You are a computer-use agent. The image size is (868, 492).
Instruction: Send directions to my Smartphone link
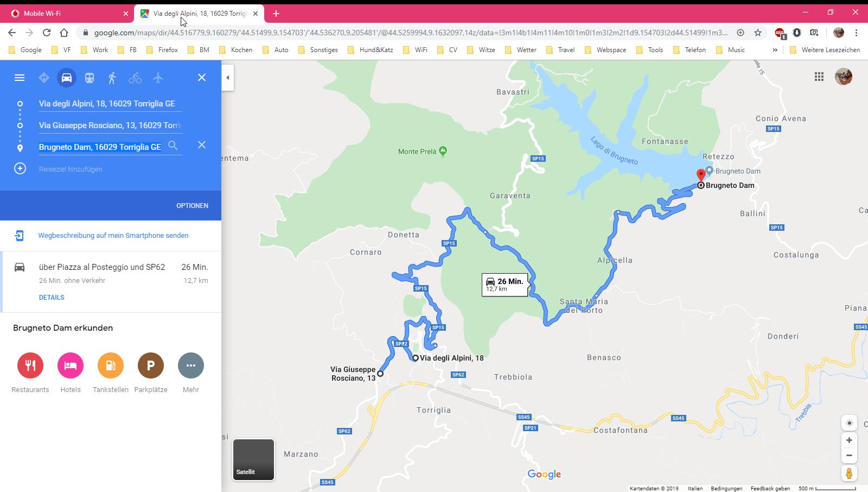pyautogui.click(x=113, y=235)
